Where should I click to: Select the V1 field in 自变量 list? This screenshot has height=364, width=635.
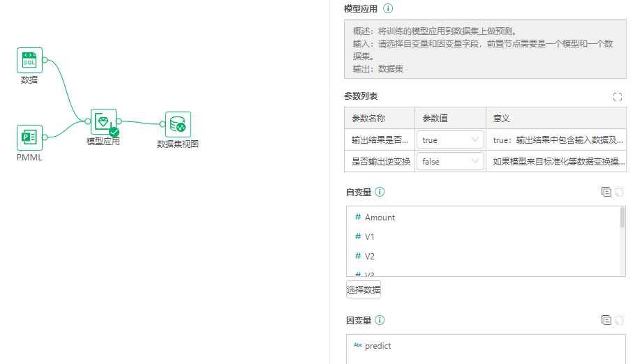(x=370, y=237)
